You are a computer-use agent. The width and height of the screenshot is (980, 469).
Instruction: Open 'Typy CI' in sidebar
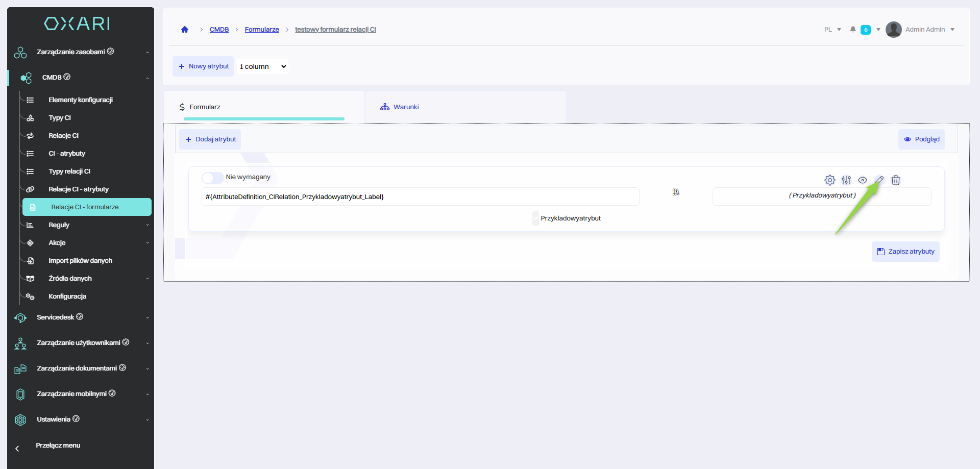tap(60, 118)
